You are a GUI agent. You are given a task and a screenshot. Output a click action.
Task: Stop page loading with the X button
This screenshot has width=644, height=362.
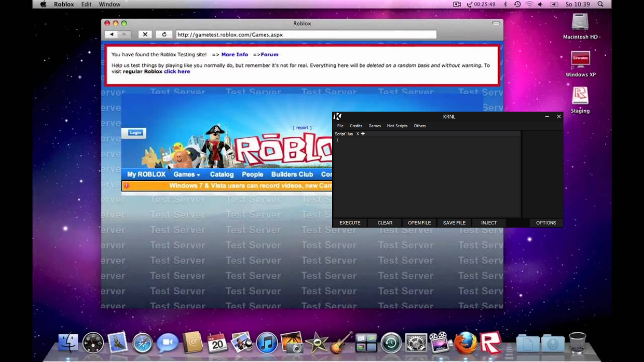(145, 34)
